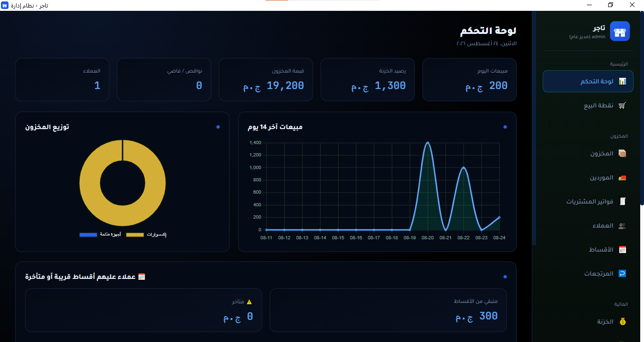Open نقطة البيع from the sidebar
644x342 pixels.
tap(588, 106)
